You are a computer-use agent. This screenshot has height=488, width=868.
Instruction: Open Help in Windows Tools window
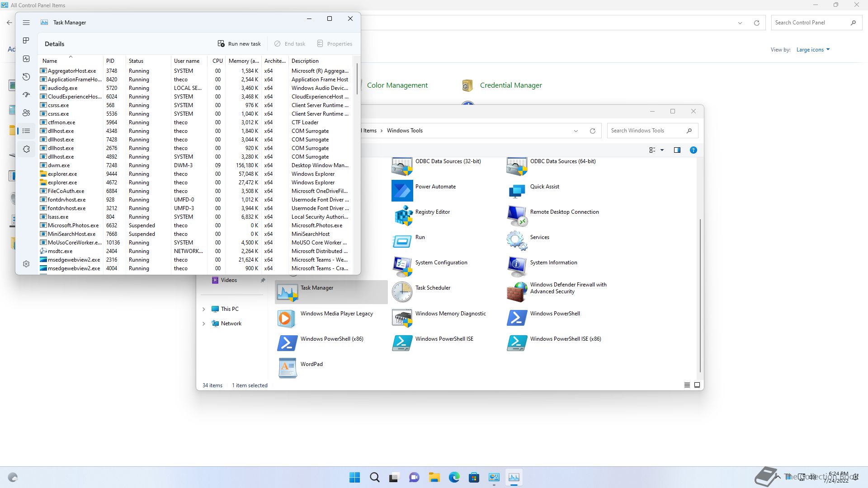693,150
